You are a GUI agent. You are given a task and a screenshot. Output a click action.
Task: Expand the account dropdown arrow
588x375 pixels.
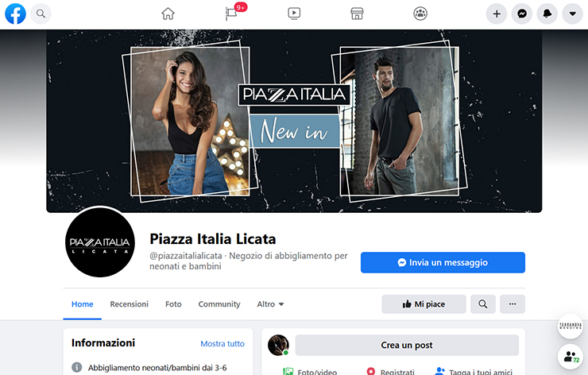573,14
